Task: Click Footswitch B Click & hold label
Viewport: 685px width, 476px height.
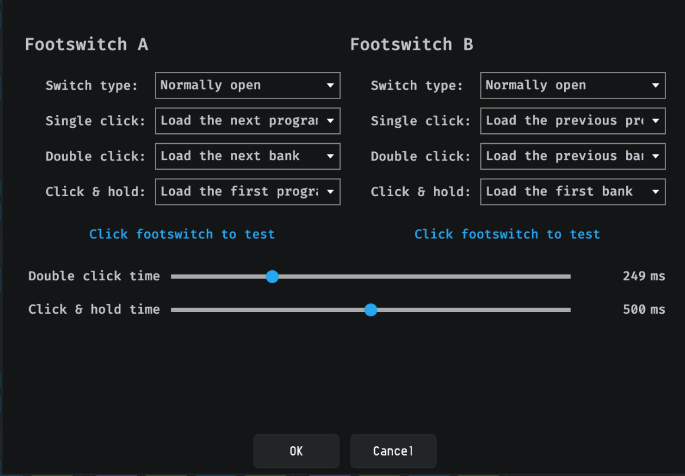Action: [x=421, y=192]
